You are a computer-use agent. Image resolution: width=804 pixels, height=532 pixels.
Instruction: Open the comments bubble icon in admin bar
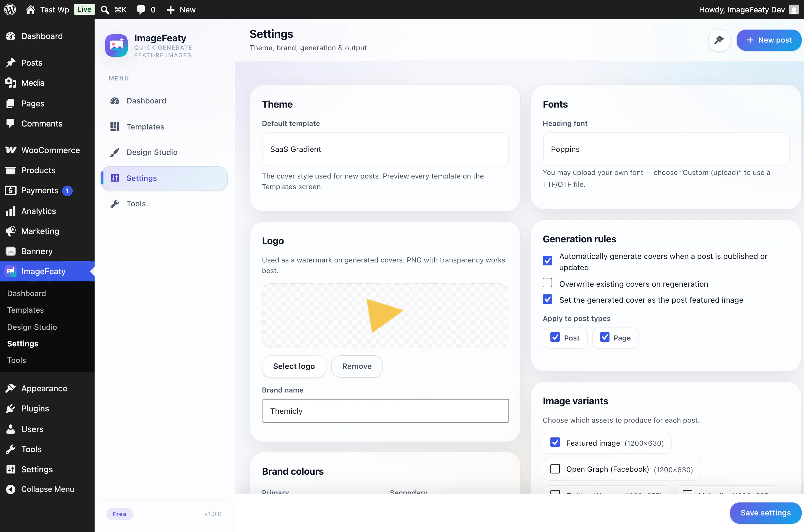(140, 9)
